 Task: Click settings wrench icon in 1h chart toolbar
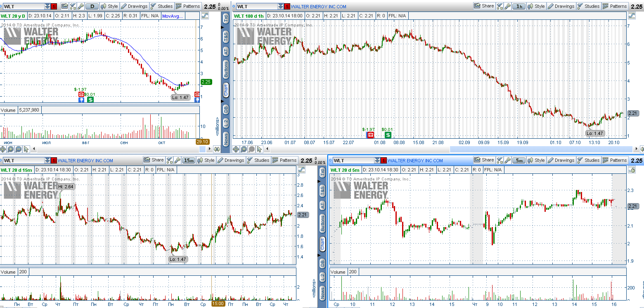[x=508, y=6]
